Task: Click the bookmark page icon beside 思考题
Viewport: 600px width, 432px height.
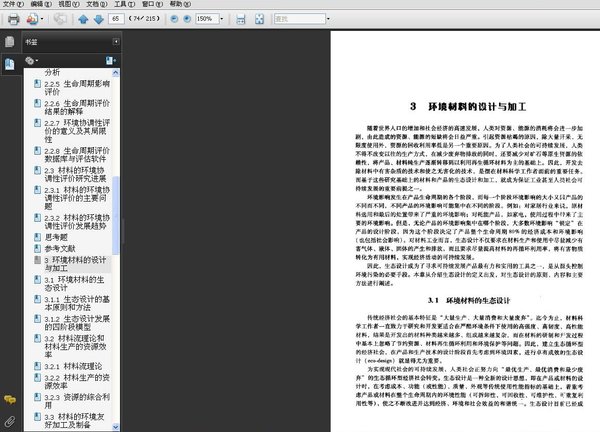Action: coord(38,237)
